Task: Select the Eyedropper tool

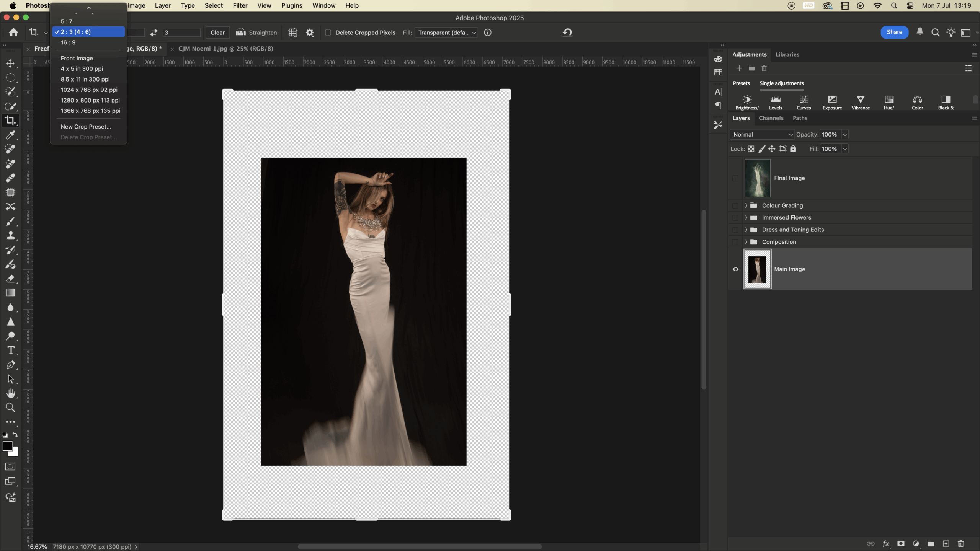Action: [x=11, y=135]
